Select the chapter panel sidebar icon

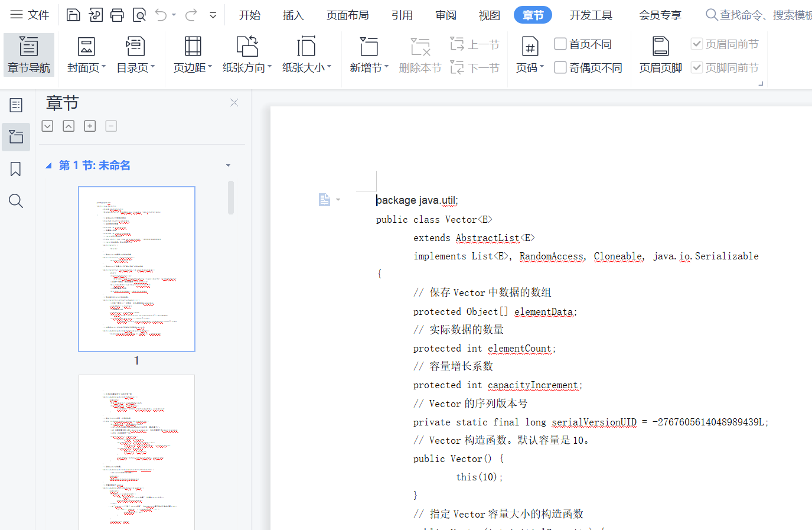[16, 137]
